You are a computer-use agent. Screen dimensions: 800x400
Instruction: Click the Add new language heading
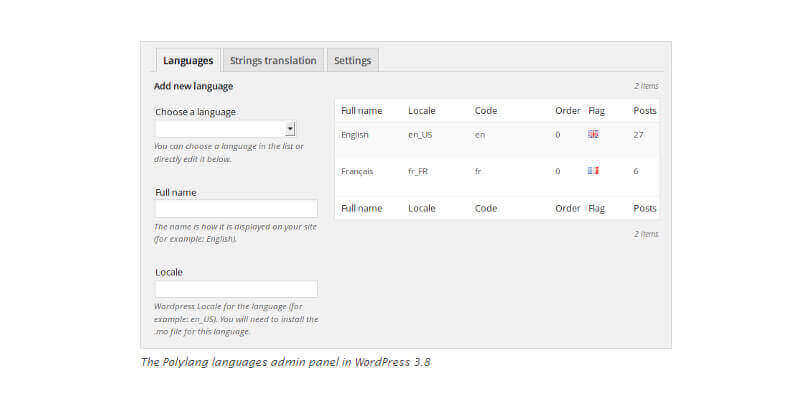pos(193,86)
